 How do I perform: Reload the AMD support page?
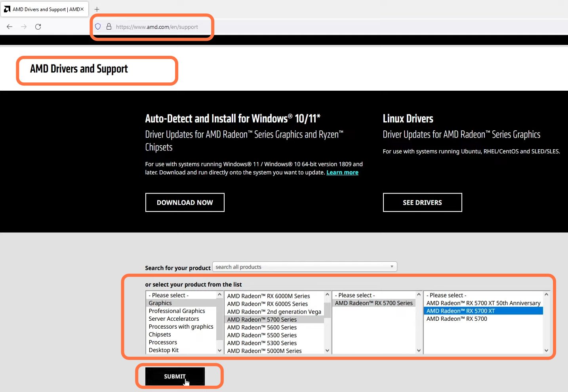tap(38, 27)
